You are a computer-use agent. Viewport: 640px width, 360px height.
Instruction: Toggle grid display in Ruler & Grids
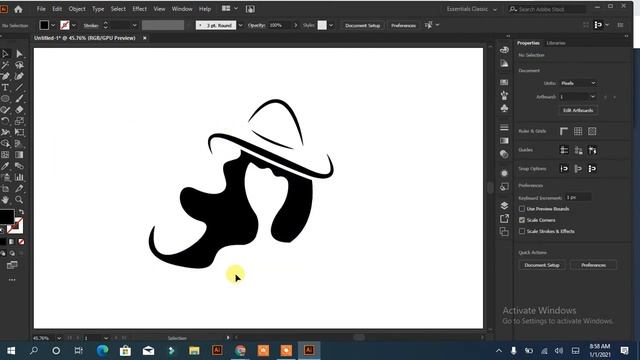click(x=578, y=131)
